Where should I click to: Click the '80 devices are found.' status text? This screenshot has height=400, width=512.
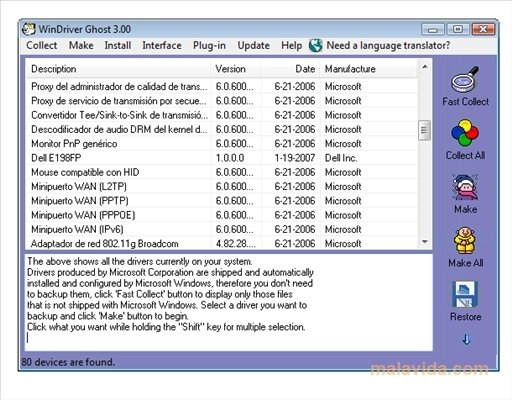tap(68, 362)
